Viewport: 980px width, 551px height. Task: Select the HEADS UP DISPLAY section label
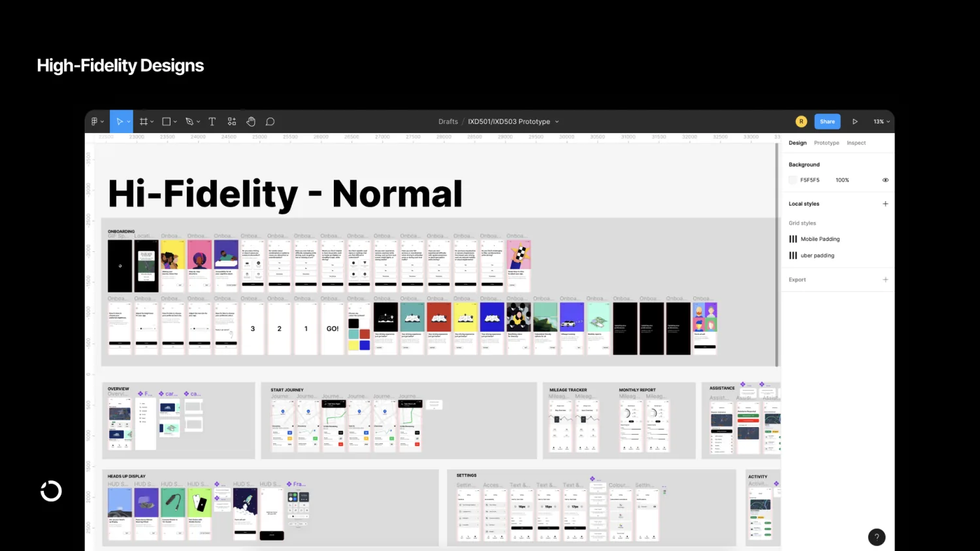[x=127, y=476]
